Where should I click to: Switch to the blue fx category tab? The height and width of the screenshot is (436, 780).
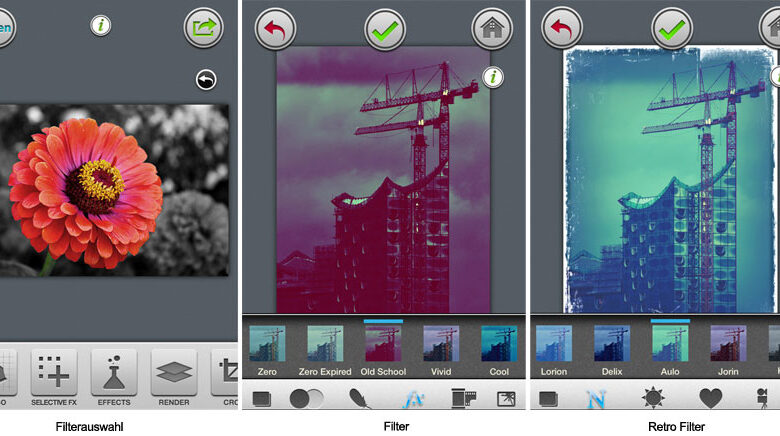pos(413,399)
